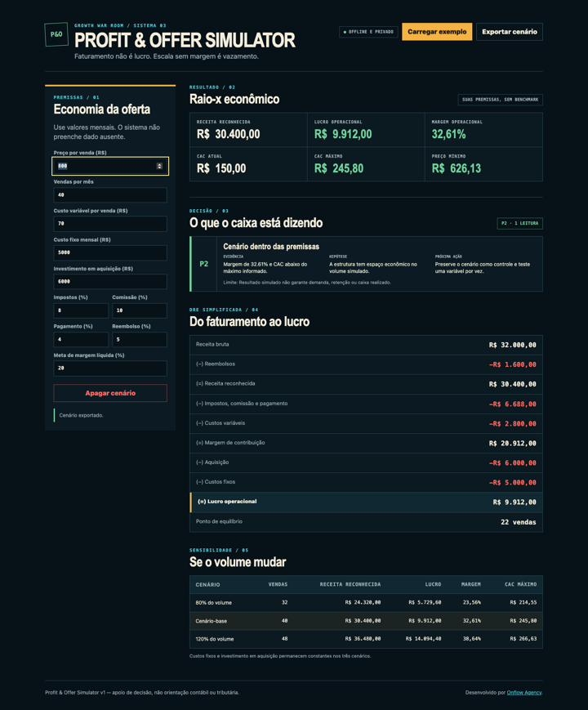Focus the Custo fixo mensal field
The width and height of the screenshot is (588, 710).
tap(110, 252)
